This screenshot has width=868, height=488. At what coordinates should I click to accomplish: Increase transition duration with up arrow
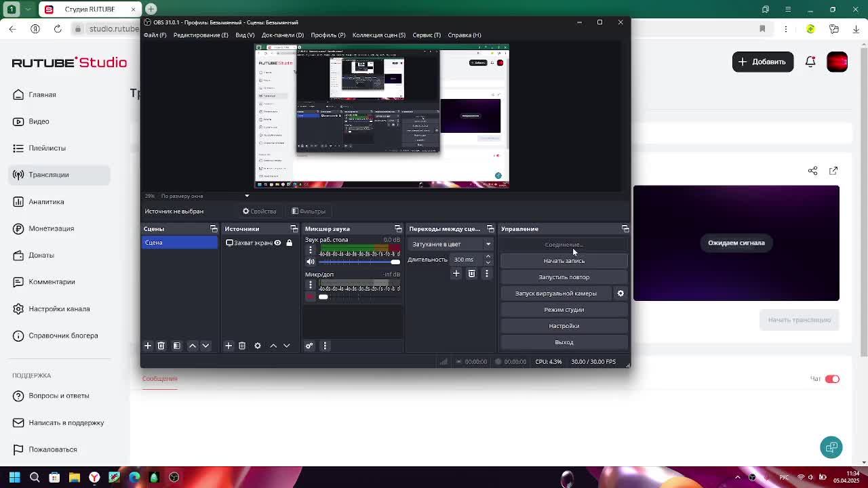tap(488, 257)
